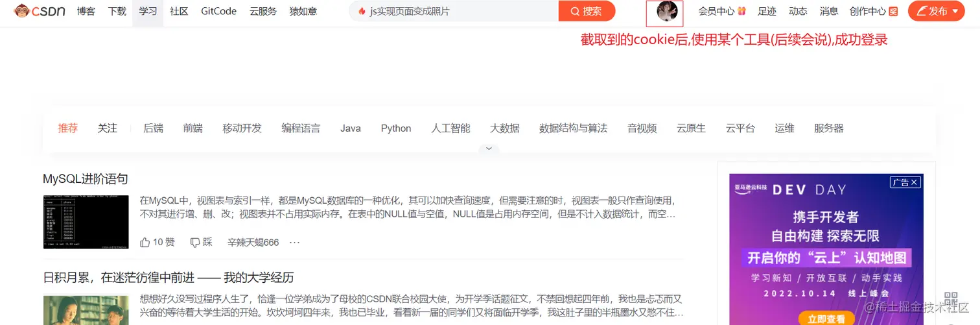The image size is (980, 325).
Task: Select the 运维 category tab
Action: pyautogui.click(x=784, y=128)
